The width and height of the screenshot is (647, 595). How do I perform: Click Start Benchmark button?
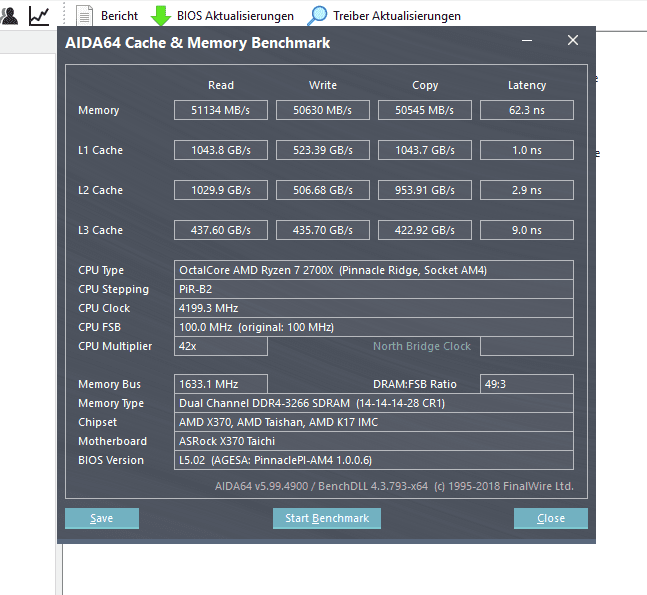coord(327,518)
